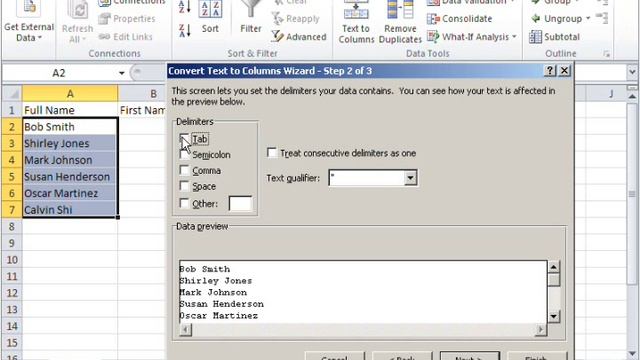This screenshot has height=360, width=640.
Task: Open the Text qualifier dropdown
Action: point(410,178)
